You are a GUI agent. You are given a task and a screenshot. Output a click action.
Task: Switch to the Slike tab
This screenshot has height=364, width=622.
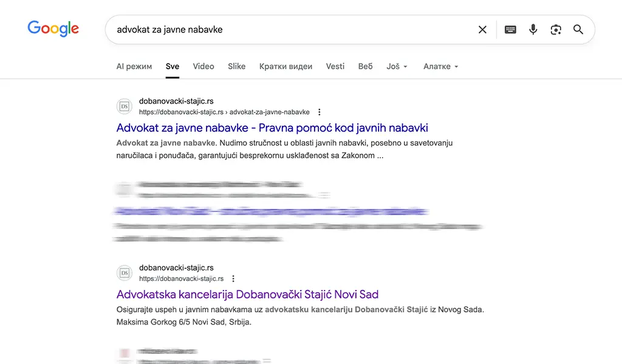click(x=236, y=67)
